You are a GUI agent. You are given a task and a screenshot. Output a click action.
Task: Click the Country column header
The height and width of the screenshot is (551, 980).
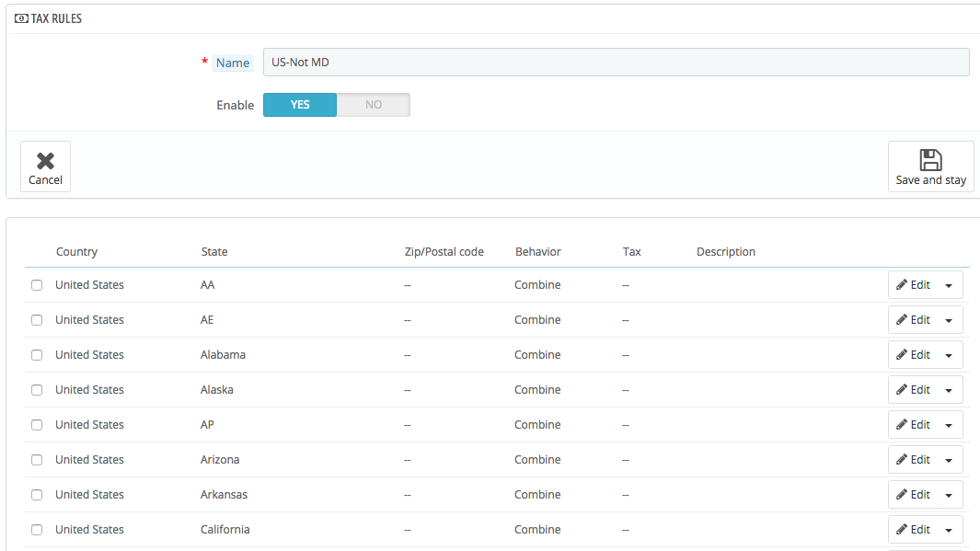[x=77, y=252]
